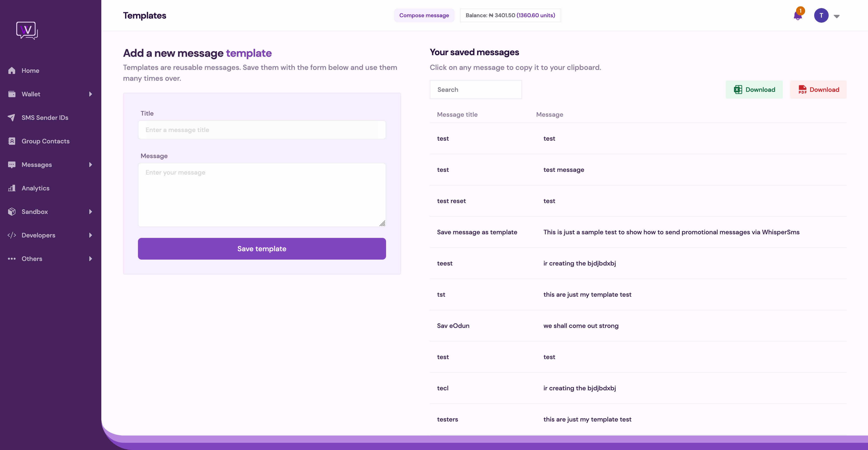The image size is (868, 450).
Task: Copy the 'test message' template row
Action: pyautogui.click(x=638, y=170)
